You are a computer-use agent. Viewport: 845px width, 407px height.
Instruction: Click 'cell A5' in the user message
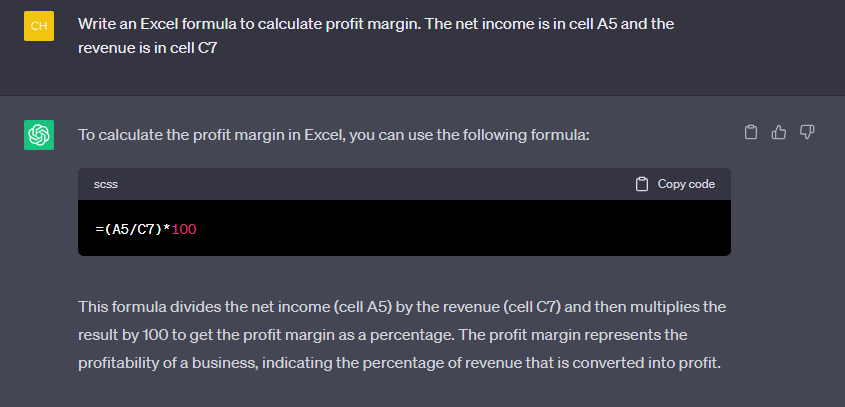[x=592, y=24]
